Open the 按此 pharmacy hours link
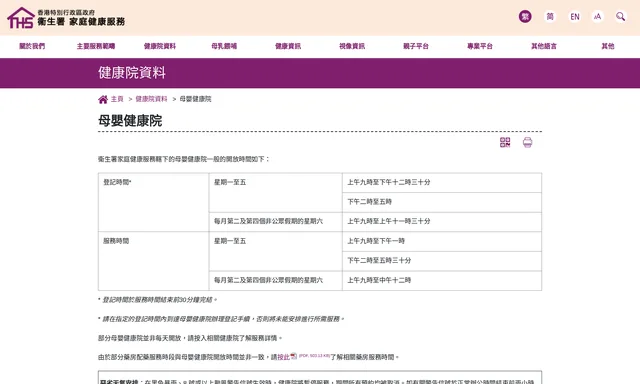 [x=283, y=357]
